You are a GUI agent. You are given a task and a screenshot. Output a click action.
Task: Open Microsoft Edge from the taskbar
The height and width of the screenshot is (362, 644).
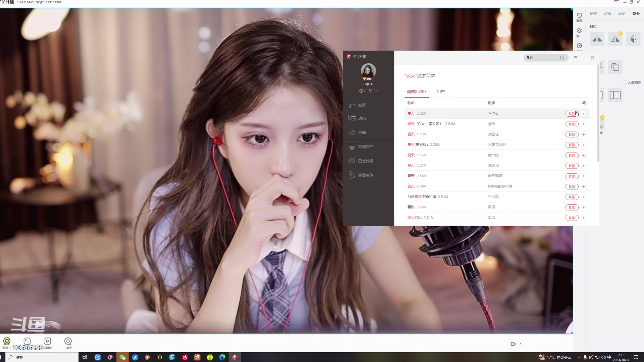pyautogui.click(x=222, y=357)
